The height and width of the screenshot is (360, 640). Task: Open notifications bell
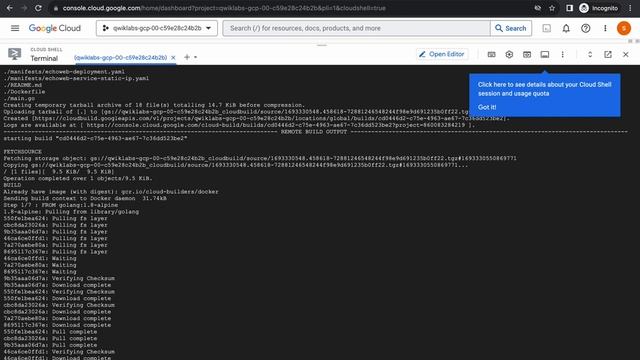(x=566, y=28)
